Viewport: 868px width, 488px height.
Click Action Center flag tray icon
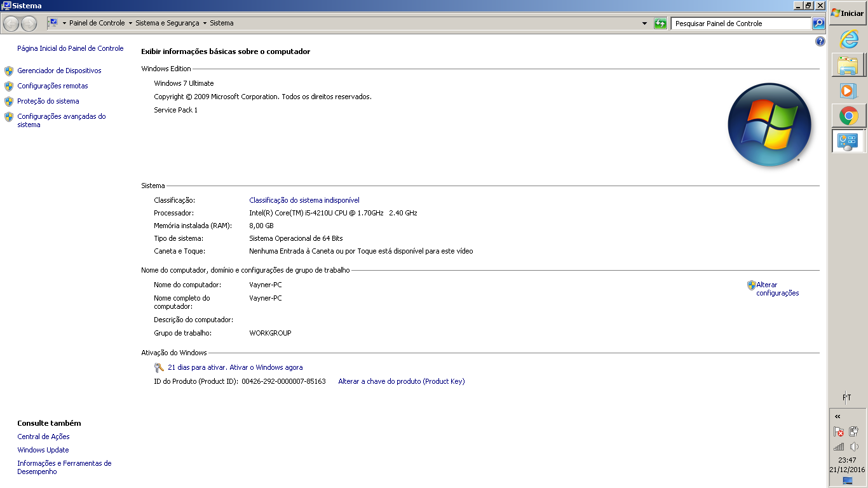(839, 431)
